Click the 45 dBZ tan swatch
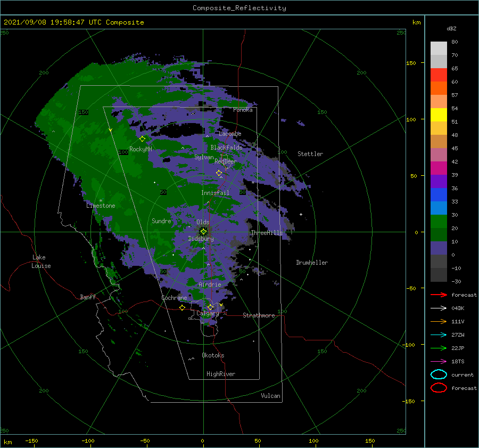 439,141
